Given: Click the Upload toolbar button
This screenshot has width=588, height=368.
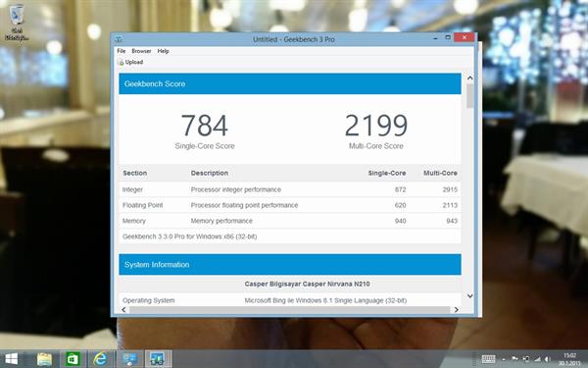Looking at the screenshot, I should [130, 62].
